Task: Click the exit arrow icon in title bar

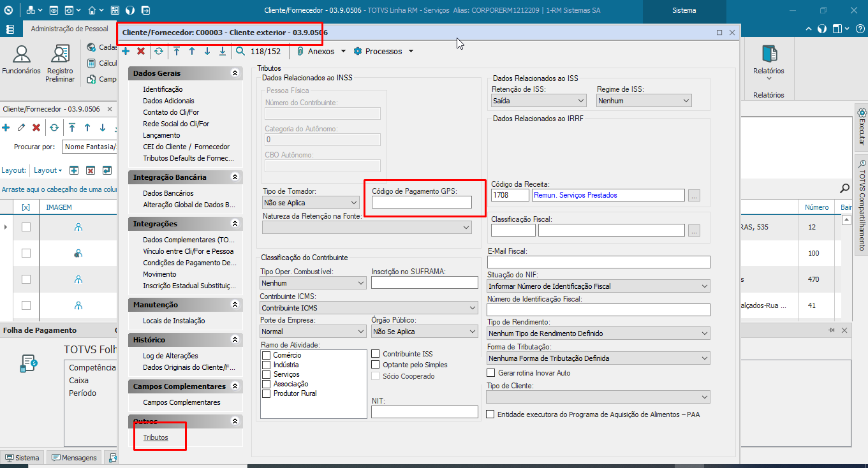Action: pyautogui.click(x=146, y=10)
